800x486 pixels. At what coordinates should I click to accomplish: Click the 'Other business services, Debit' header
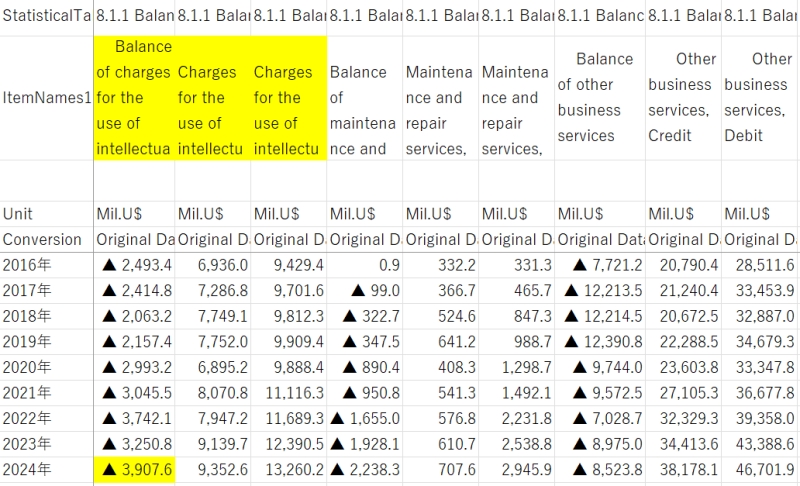point(758,98)
